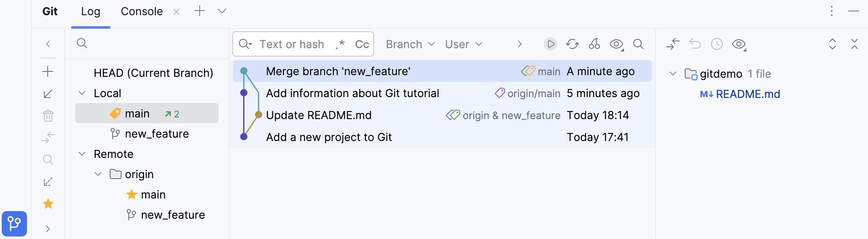This screenshot has width=868, height=239.
Task: Open the new branch plus icon
Action: (x=48, y=71)
